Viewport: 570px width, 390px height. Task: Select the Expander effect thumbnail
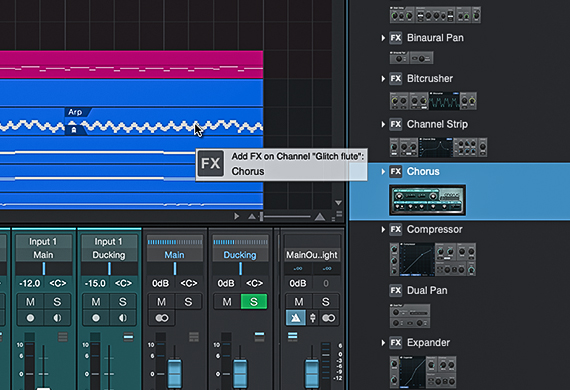[x=423, y=372]
